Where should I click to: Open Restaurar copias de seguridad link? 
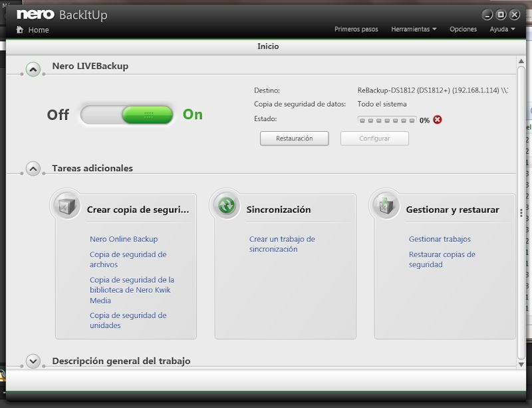point(442,259)
